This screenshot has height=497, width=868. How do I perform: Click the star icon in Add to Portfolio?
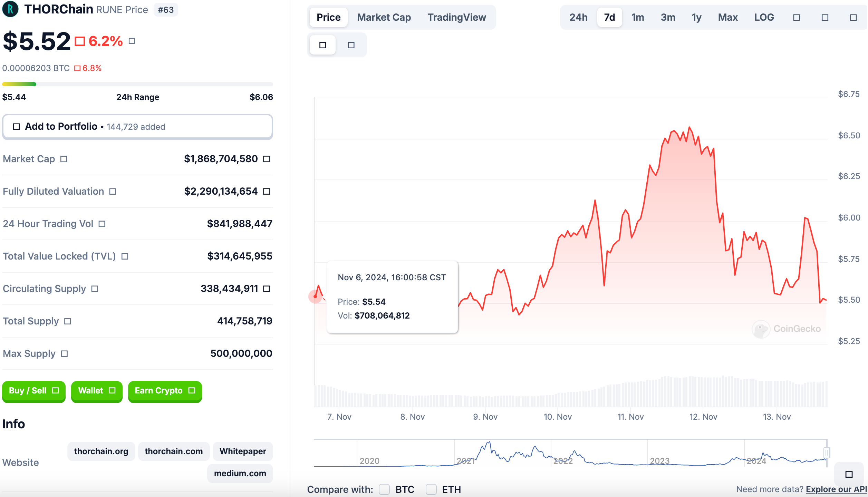(x=16, y=127)
